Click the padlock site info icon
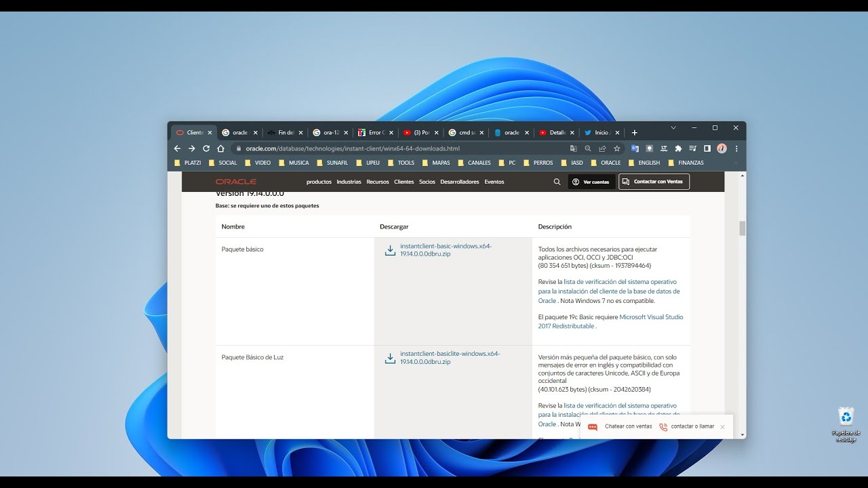Viewport: 868px width, 488px height. click(239, 148)
